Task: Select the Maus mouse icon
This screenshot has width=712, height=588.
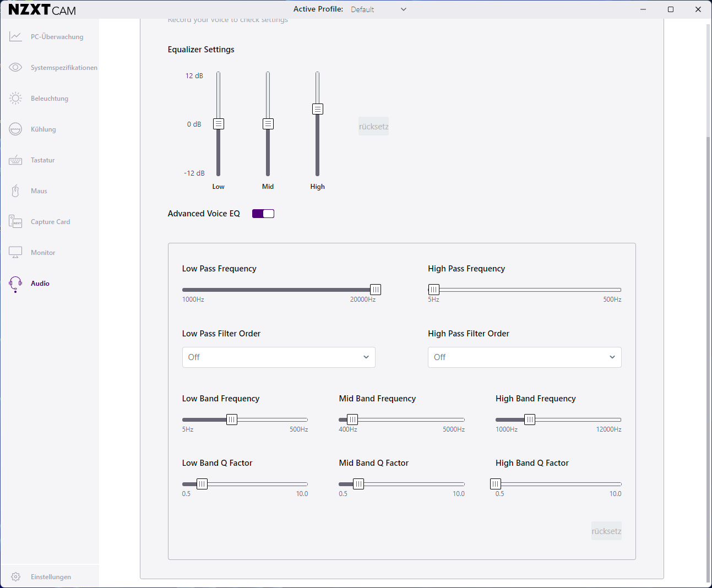Action: coord(15,191)
